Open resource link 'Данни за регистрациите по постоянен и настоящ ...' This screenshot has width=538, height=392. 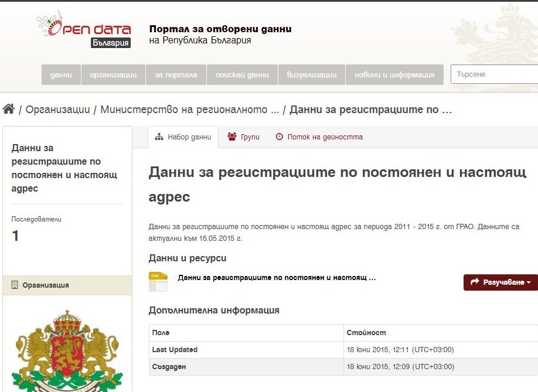coord(277,278)
